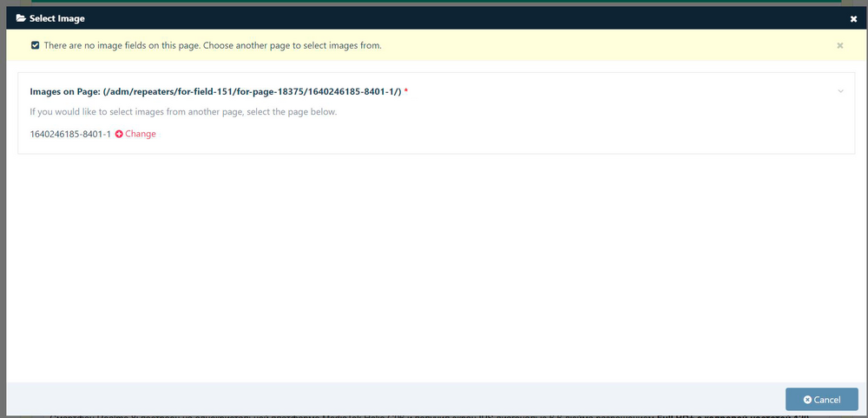This screenshot has width=868, height=418.
Task: Click the selected page name 1640246185-8401-1
Action: [x=70, y=134]
